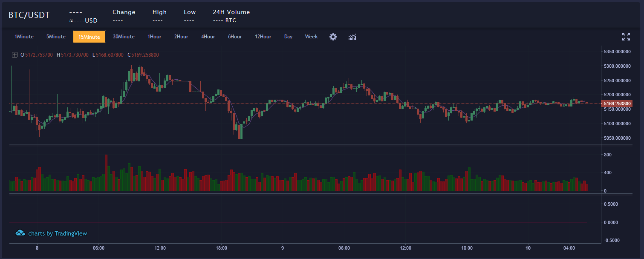Image resolution: width=644 pixels, height=259 pixels.
Task: Open chart settings gear icon
Action: [333, 37]
